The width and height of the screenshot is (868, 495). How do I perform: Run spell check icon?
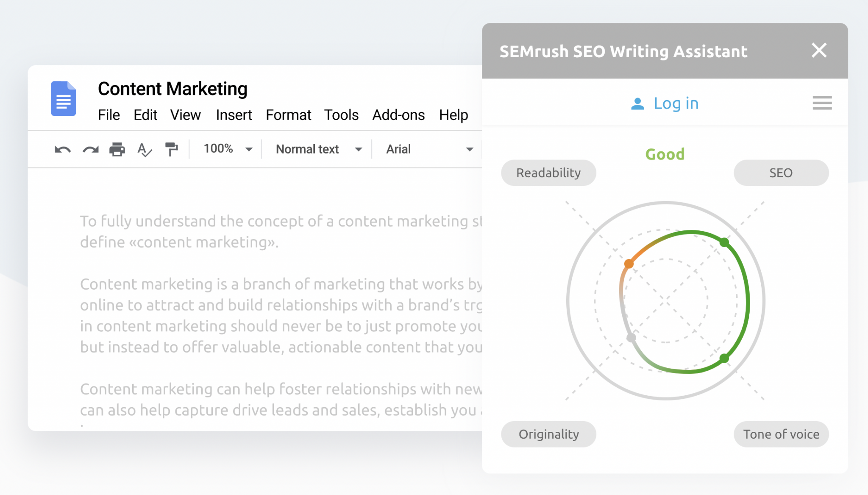tap(145, 150)
